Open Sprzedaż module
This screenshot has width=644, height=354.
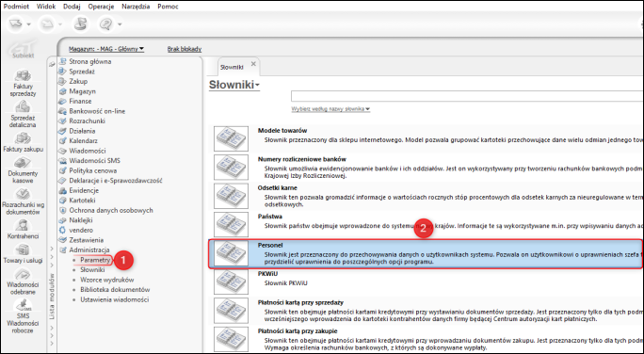click(x=82, y=72)
